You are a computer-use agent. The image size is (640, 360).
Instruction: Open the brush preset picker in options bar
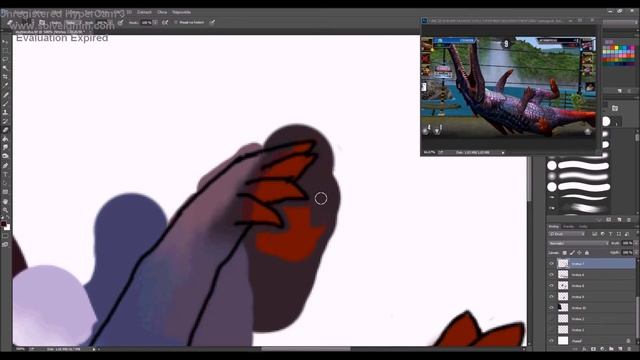pyautogui.click(x=27, y=23)
